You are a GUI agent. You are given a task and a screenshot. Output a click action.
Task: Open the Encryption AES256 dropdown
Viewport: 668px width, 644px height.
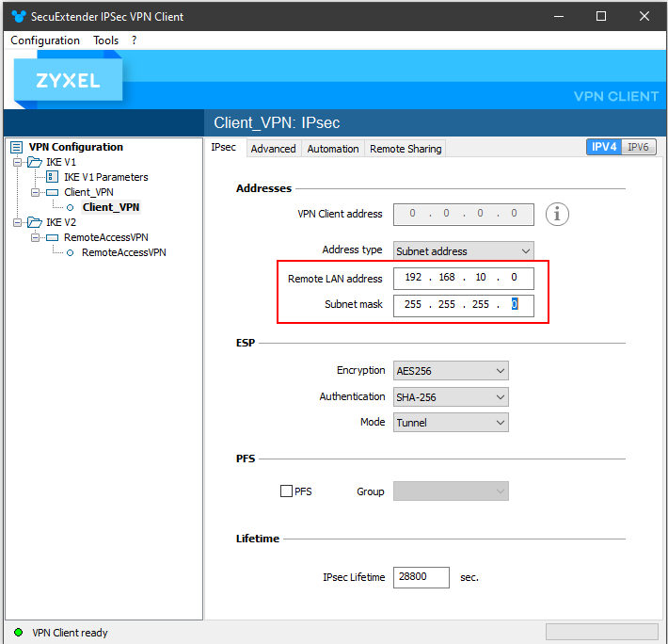pyautogui.click(x=451, y=371)
